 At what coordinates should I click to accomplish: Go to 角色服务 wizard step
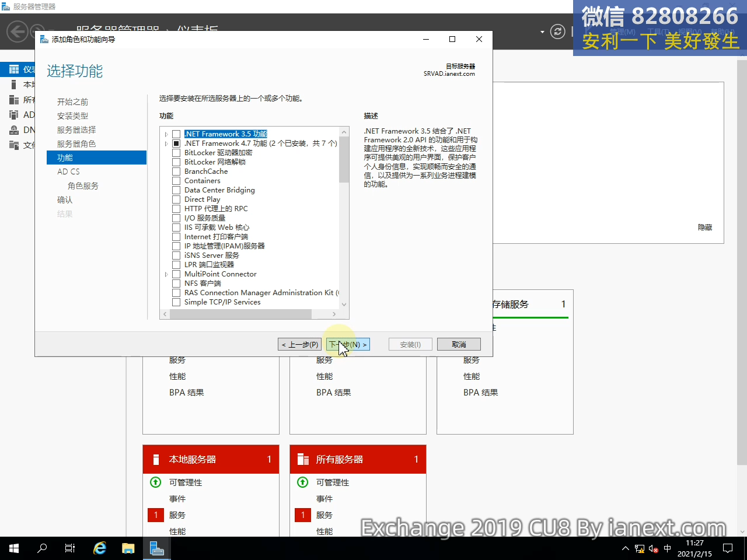coord(83,185)
